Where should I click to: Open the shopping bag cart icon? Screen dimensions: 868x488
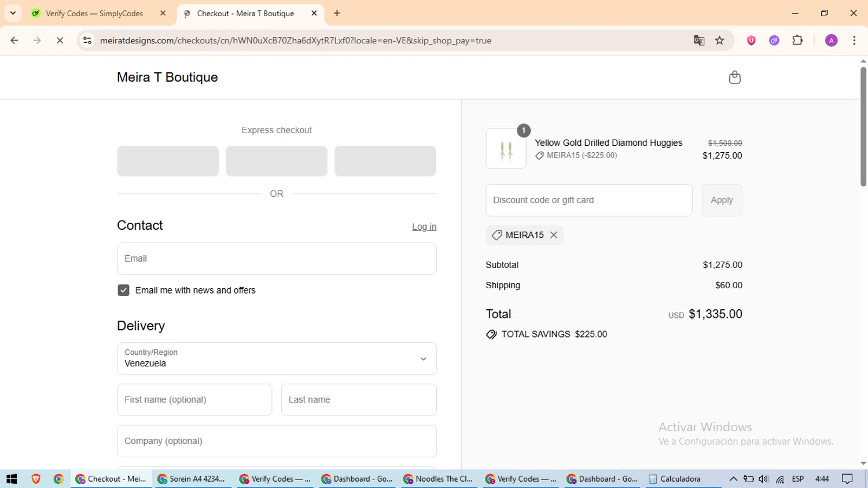point(734,78)
